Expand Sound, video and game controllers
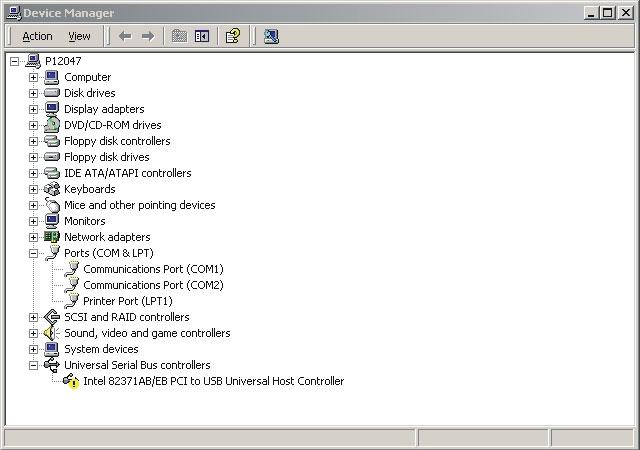Image resolution: width=640 pixels, height=450 pixels. 33,333
